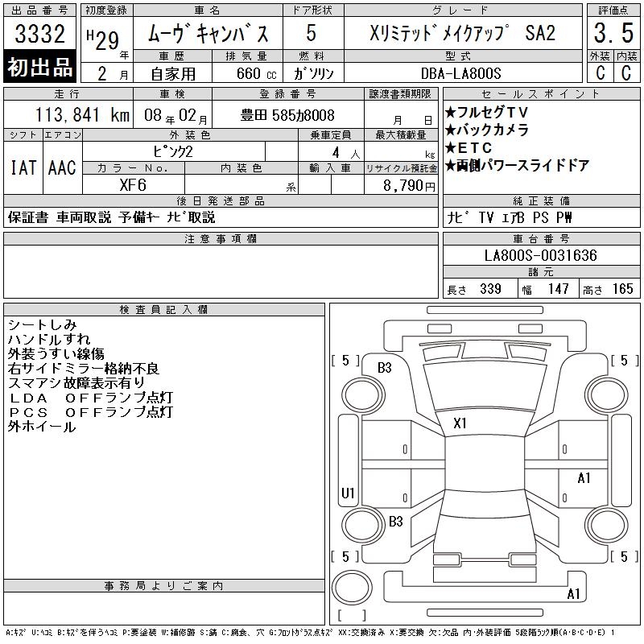644x644 pixels.
Task: Select color number XF6
Action: [x=133, y=185]
